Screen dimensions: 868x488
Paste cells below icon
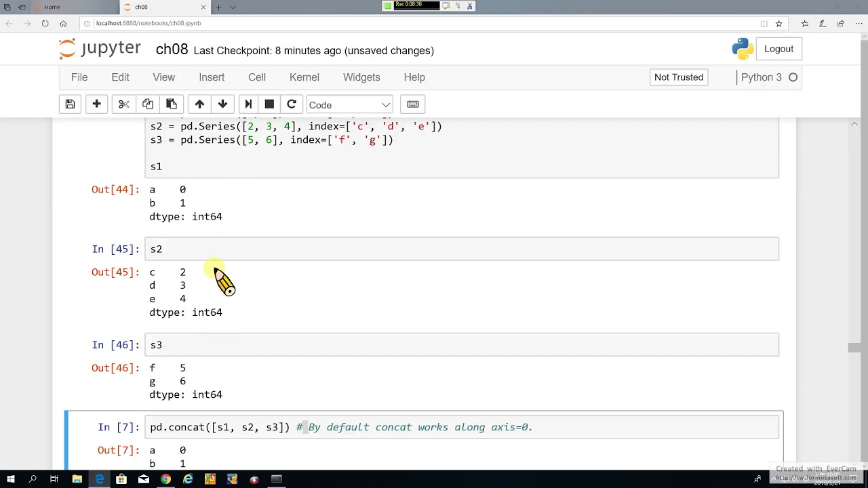pos(171,104)
